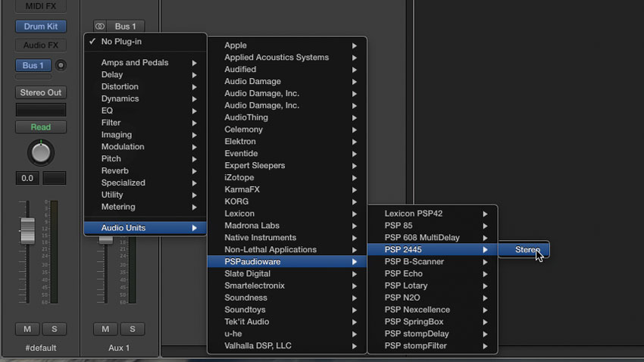Open the Madrona Labs submenu
This screenshot has width=644, height=362.
pyautogui.click(x=287, y=226)
